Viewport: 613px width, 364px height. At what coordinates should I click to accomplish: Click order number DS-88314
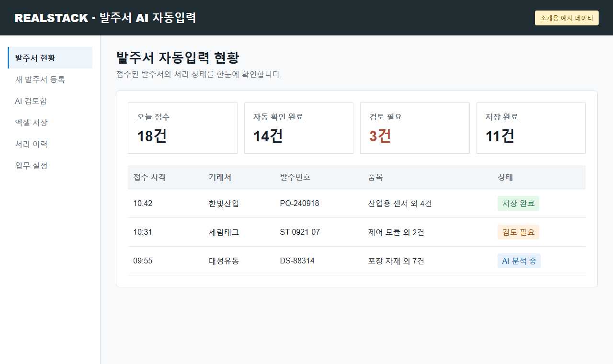pyautogui.click(x=297, y=261)
